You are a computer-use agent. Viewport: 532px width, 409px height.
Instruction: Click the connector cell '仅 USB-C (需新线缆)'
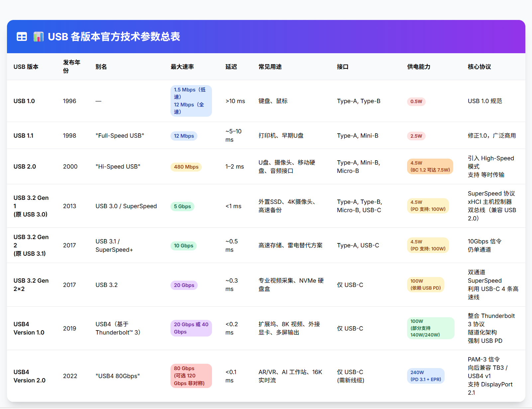pos(351,376)
